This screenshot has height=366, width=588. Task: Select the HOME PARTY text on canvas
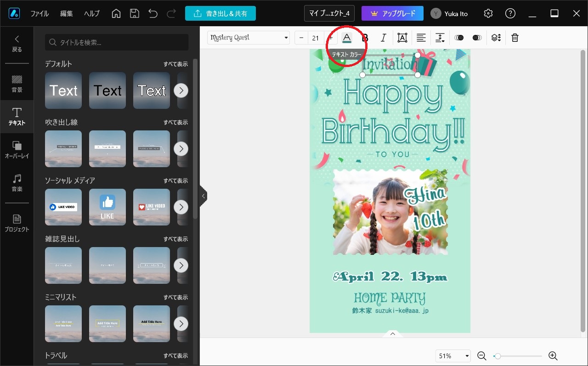tap(390, 298)
